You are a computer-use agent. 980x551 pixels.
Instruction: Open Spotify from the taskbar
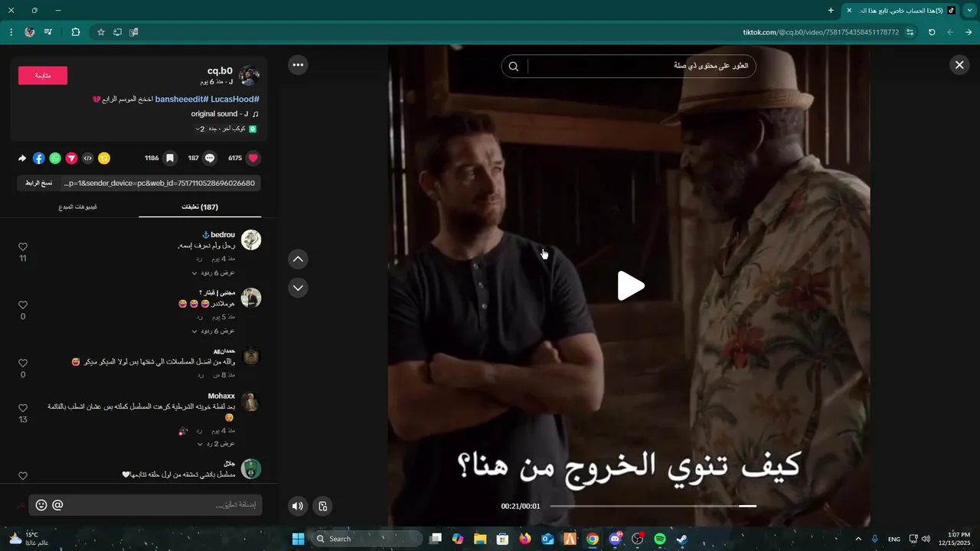click(660, 539)
